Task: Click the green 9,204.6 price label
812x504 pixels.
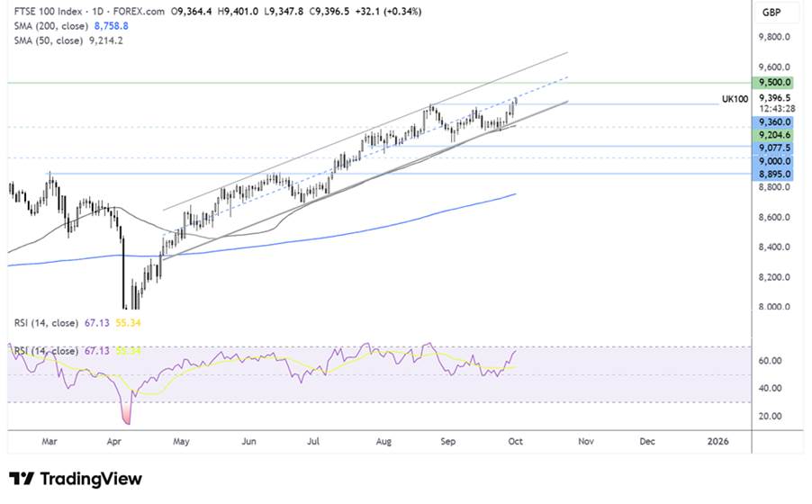Action: [774, 134]
